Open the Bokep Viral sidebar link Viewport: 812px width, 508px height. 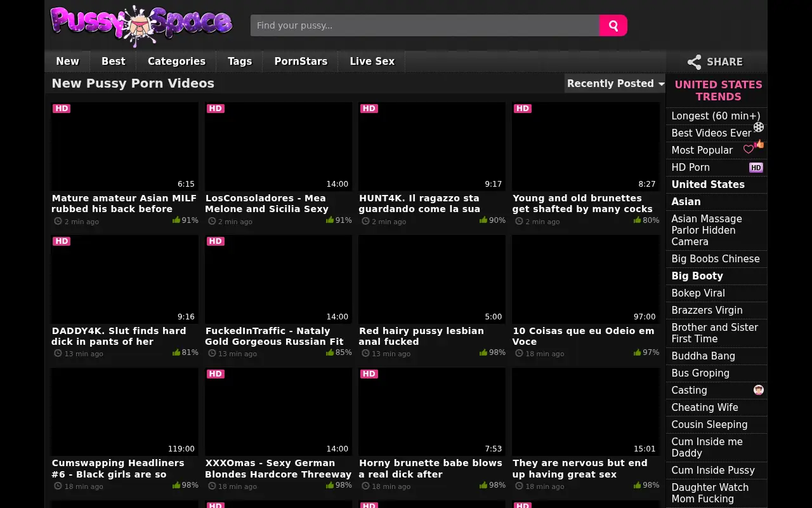click(x=698, y=293)
